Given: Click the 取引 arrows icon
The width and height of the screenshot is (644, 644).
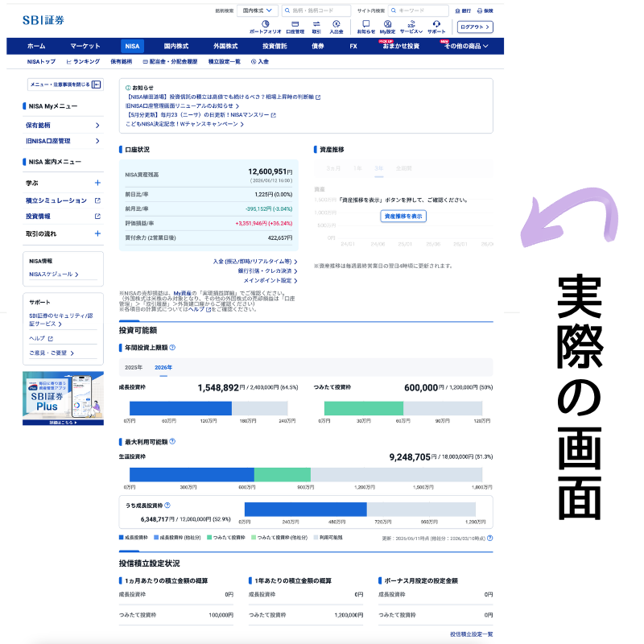Looking at the screenshot, I should [x=316, y=27].
